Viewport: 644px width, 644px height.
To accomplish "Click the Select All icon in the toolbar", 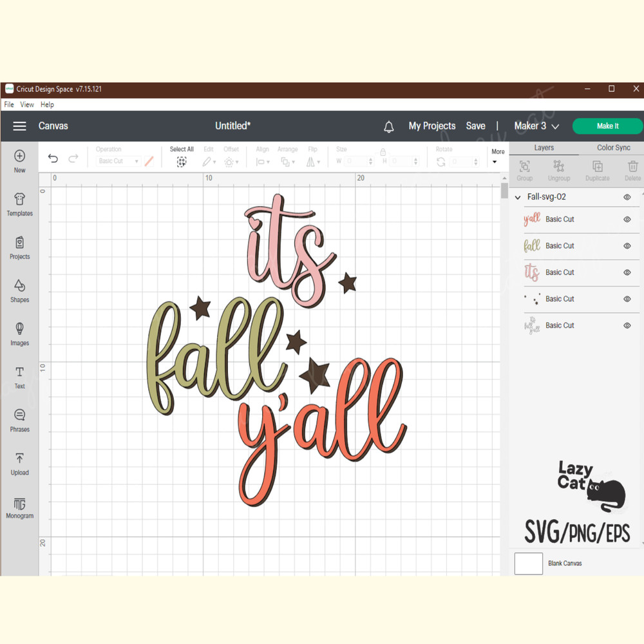I will coord(182,161).
